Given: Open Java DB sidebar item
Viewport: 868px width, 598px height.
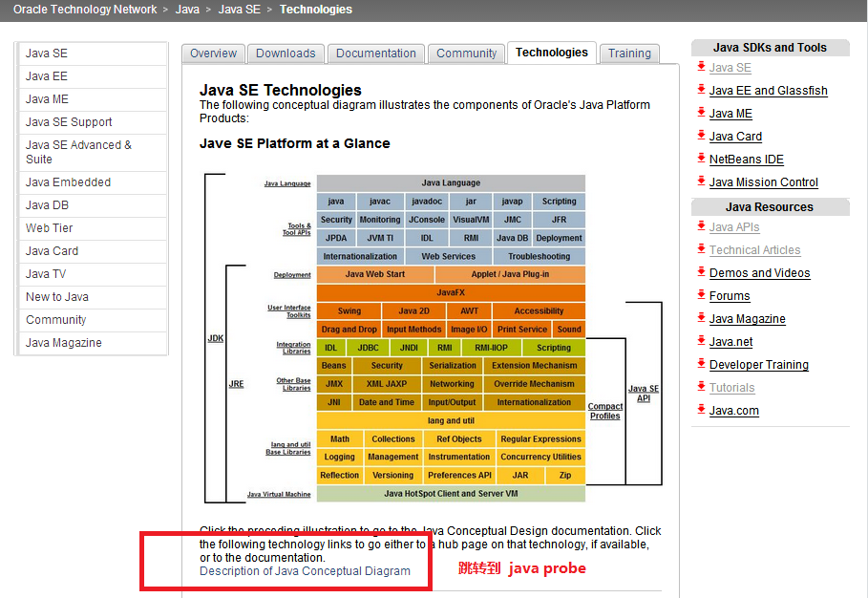Looking at the screenshot, I should pos(93,205).
